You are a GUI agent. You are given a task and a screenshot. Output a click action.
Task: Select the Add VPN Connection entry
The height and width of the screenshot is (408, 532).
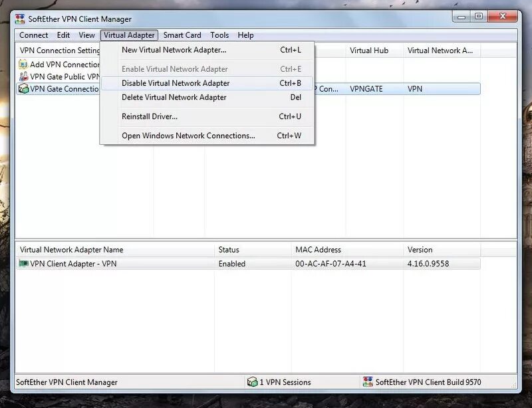pyautogui.click(x=65, y=64)
